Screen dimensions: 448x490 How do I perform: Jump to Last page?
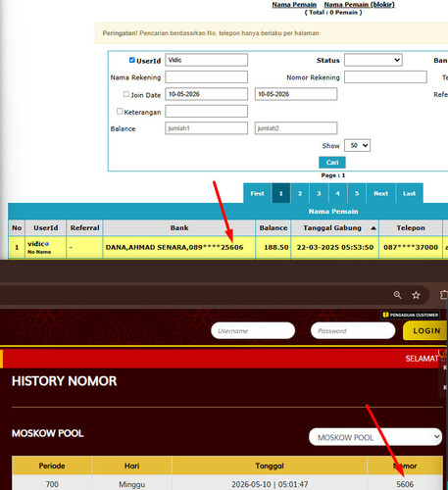pyautogui.click(x=409, y=193)
